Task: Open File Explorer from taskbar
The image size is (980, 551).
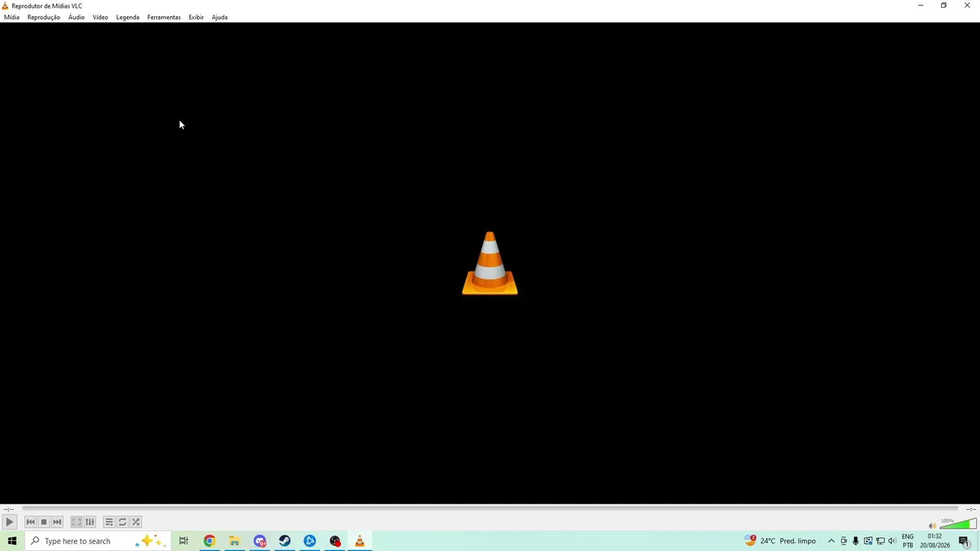Action: click(234, 541)
